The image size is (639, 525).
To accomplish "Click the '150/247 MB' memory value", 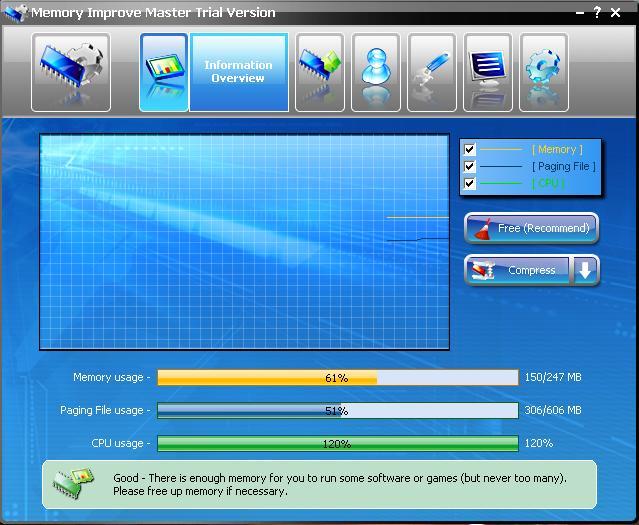I will coord(553,377).
